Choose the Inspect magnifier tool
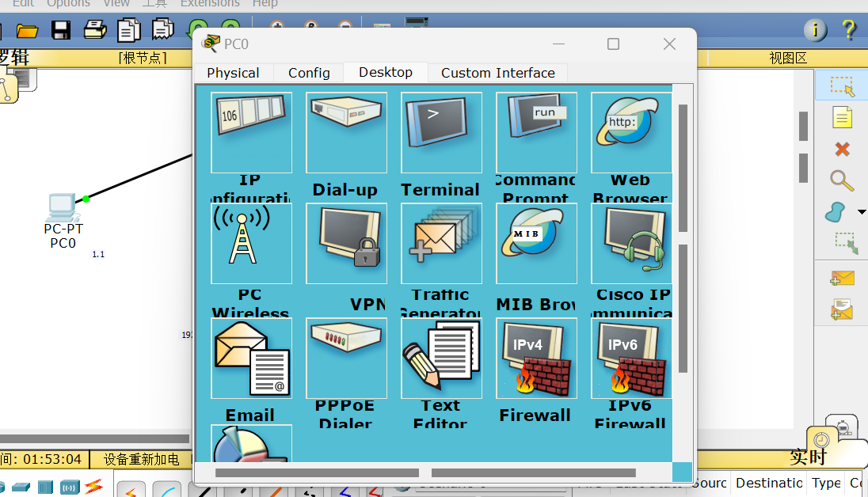The image size is (868, 497). pos(841,180)
